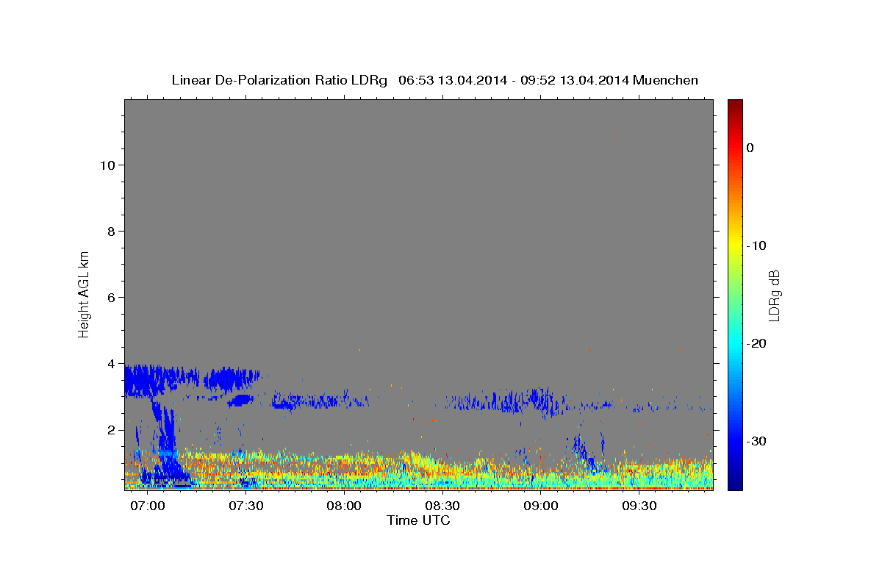Select the 'Time UTC' axis label
882x588 pixels.
(418, 520)
